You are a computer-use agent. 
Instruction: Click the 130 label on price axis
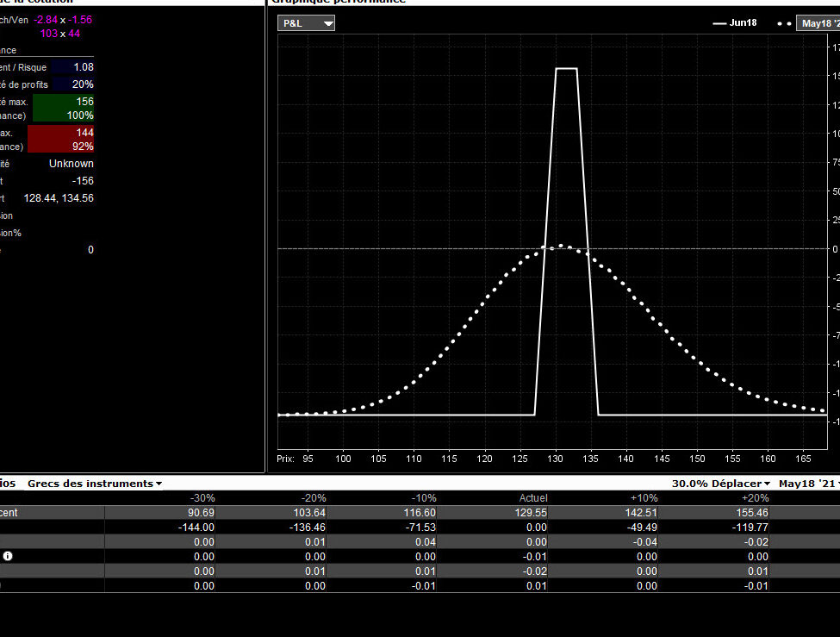click(555, 459)
